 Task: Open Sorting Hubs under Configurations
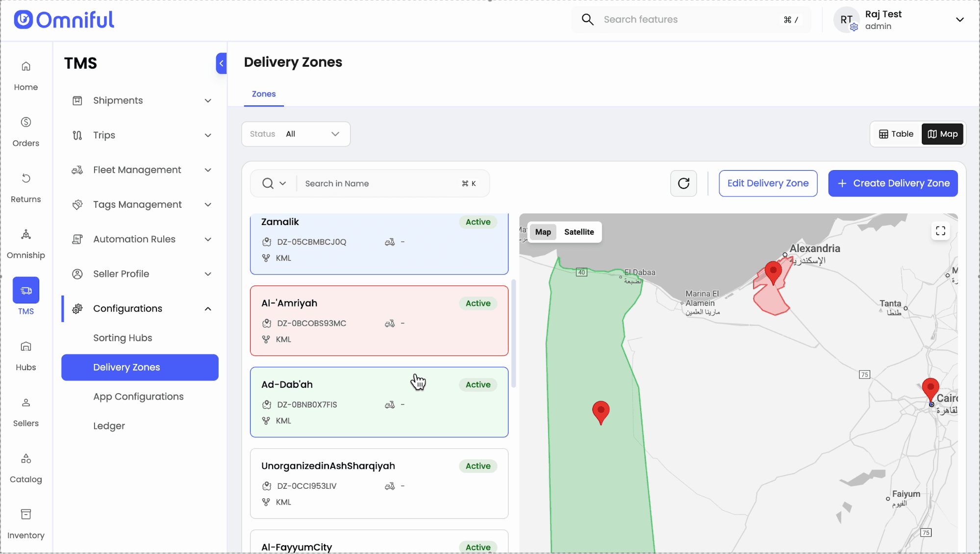click(x=123, y=338)
